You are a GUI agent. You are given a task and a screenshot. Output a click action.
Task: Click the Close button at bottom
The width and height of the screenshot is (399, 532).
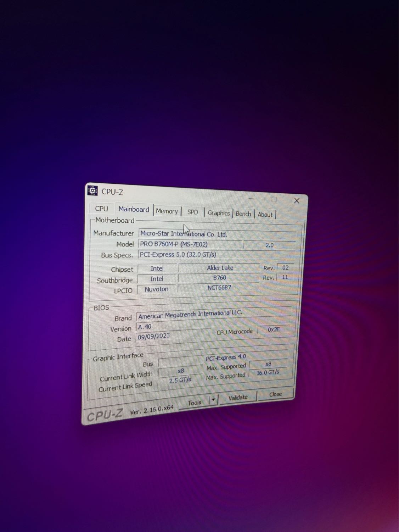tap(275, 394)
